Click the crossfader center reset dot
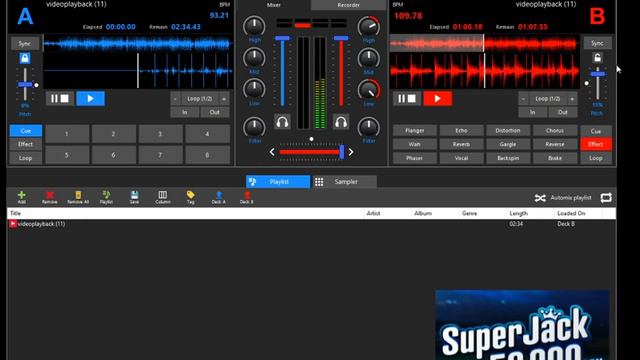Screen dimensions: 640x360 coord(311,139)
